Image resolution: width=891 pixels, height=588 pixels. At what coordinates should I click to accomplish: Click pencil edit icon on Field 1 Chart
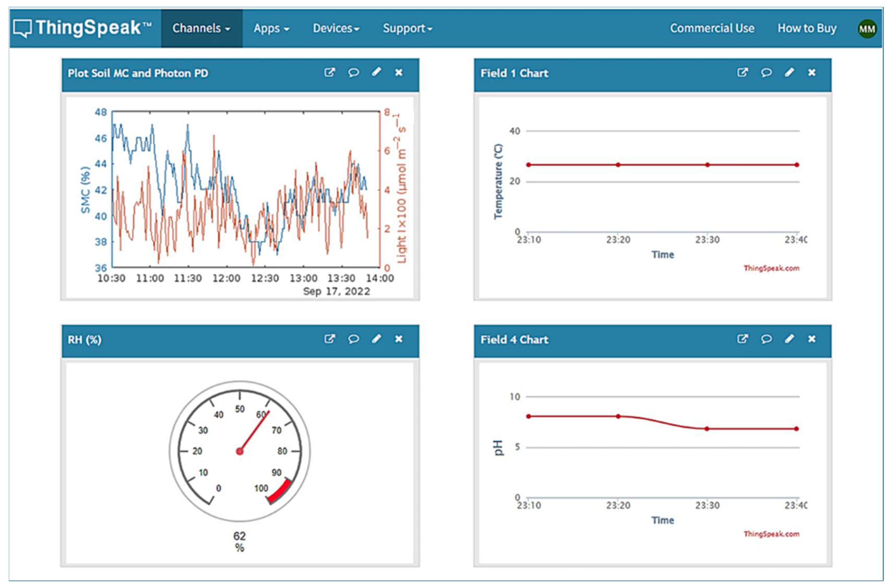tap(789, 72)
